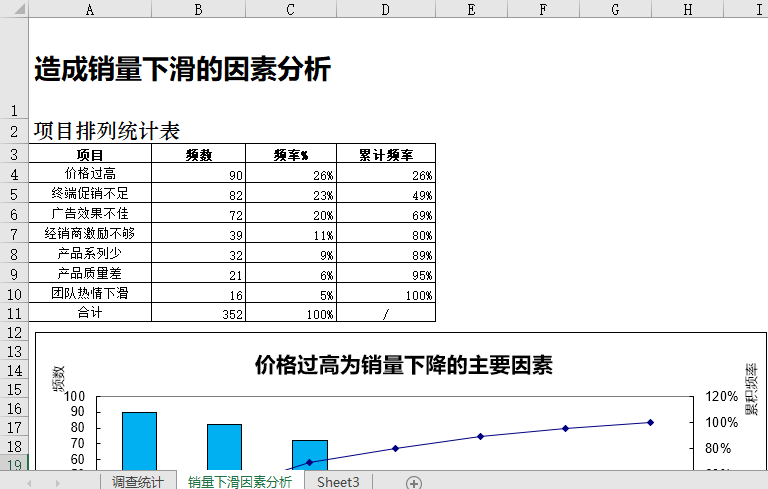This screenshot has width=768, height=489.
Task: Click the select-all corner of the grid
Action: [14, 9]
